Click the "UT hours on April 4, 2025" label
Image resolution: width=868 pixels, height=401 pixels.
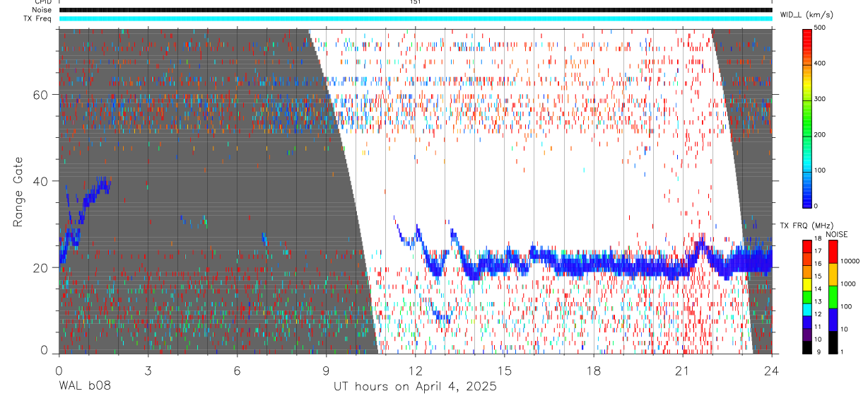pos(416,387)
